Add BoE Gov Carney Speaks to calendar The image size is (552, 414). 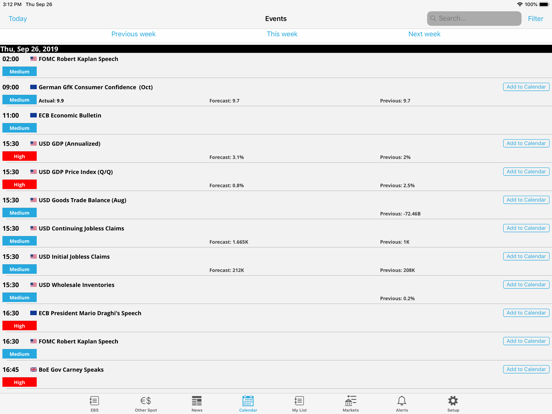coord(526,369)
